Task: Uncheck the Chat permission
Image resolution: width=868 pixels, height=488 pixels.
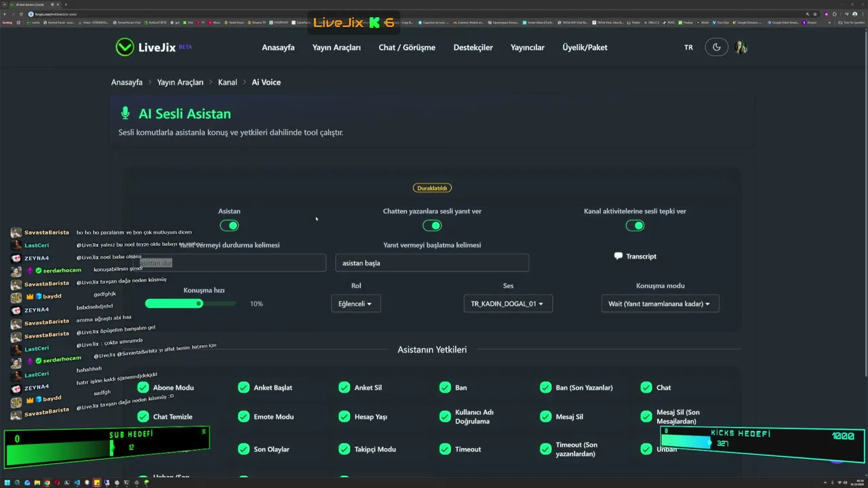Action: [646, 388]
